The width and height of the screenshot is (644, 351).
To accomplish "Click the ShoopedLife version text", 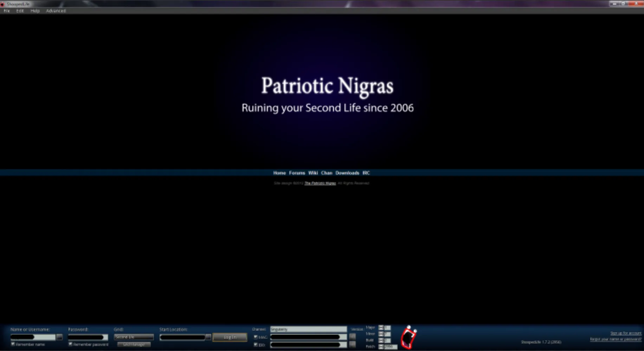I will coord(541,342).
